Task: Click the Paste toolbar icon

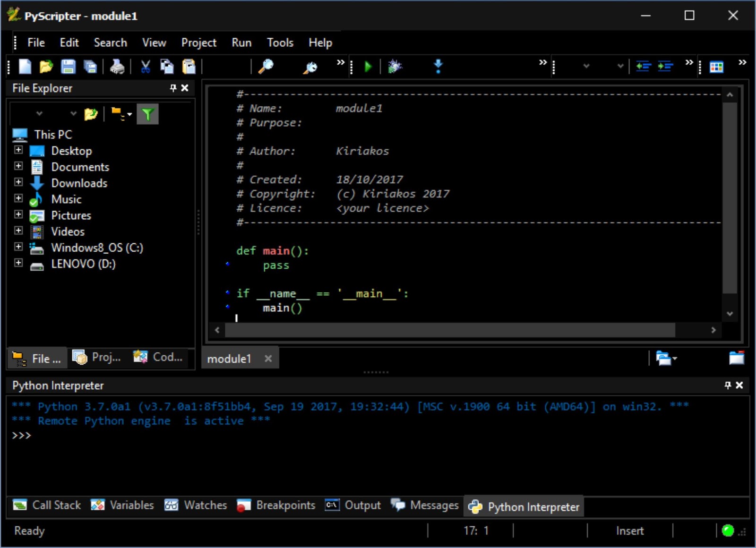Action: pyautogui.click(x=189, y=67)
